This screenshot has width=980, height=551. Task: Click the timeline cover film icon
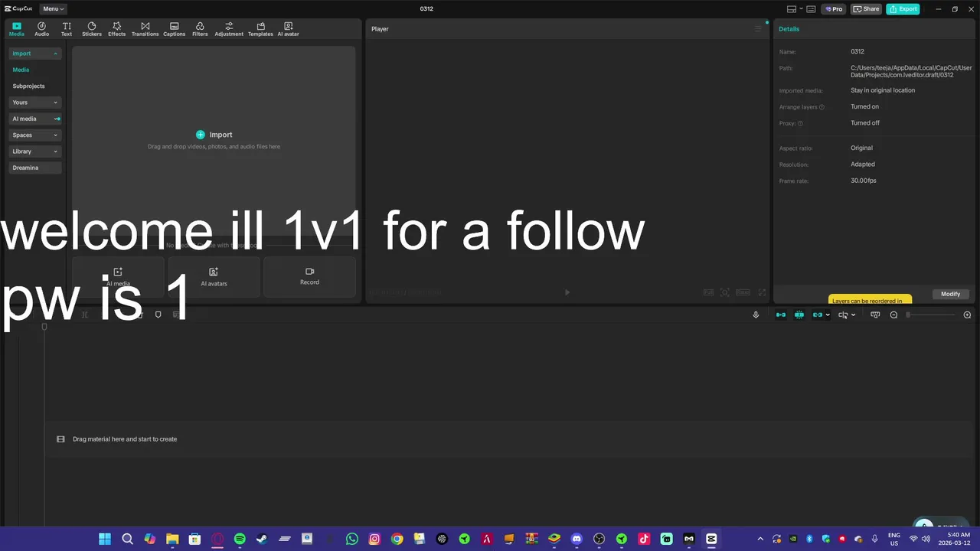pyautogui.click(x=60, y=439)
